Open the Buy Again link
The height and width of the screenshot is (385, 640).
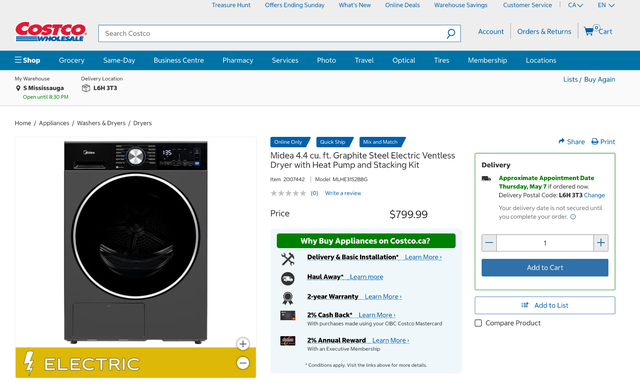click(600, 80)
